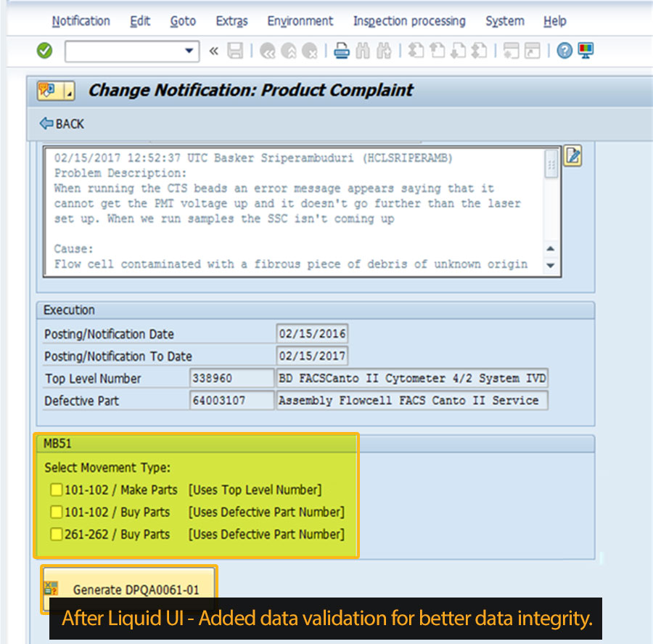Click Generate DPQA0061-01 button
This screenshot has height=644, width=653.
click(128, 590)
